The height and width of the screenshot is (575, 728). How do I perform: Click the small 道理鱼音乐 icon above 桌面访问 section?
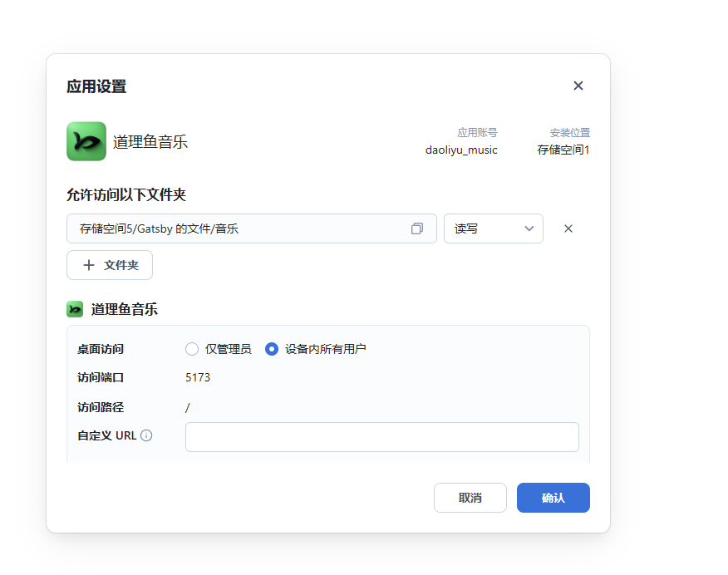pyautogui.click(x=75, y=308)
